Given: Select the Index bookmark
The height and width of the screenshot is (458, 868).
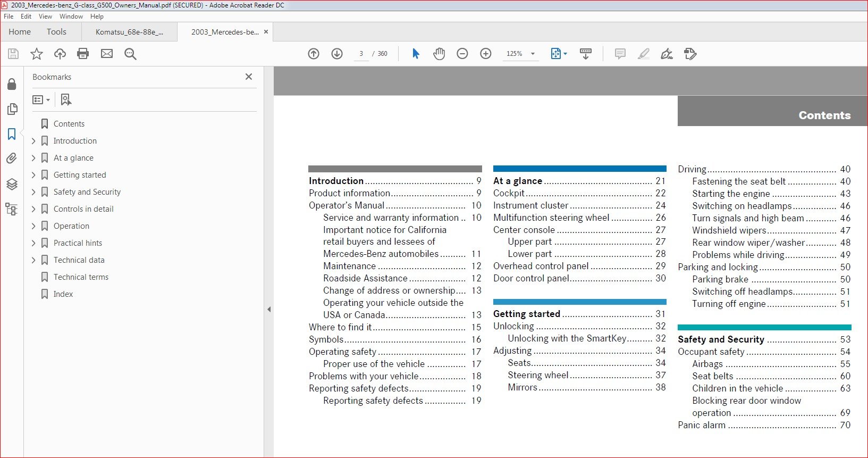Looking at the screenshot, I should (x=63, y=294).
